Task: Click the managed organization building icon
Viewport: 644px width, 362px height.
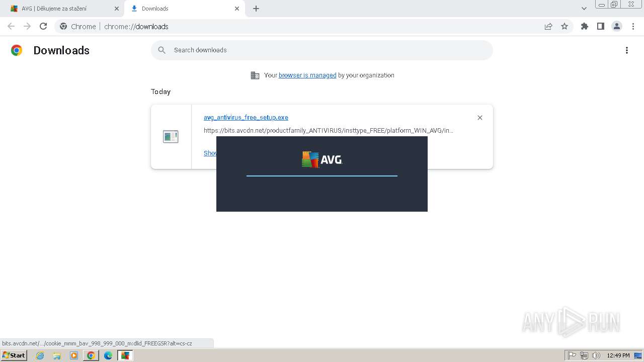Action: click(x=255, y=75)
